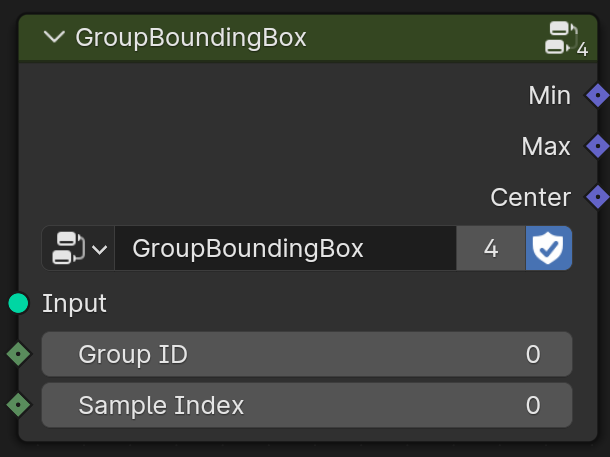The image size is (610, 457).
Task: Collapse the GroupBoundingBox node with header chevron
Action: pyautogui.click(x=55, y=38)
